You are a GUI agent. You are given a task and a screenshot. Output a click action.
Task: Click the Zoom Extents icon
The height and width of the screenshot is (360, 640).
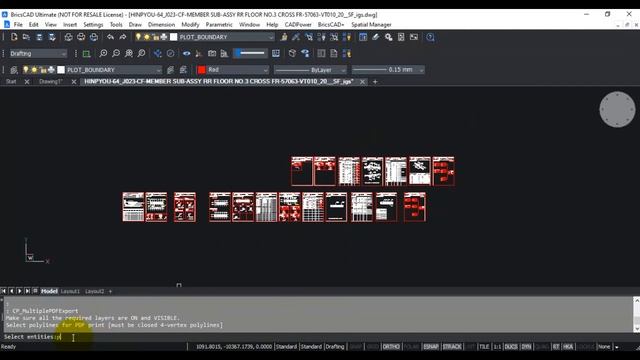(129, 53)
